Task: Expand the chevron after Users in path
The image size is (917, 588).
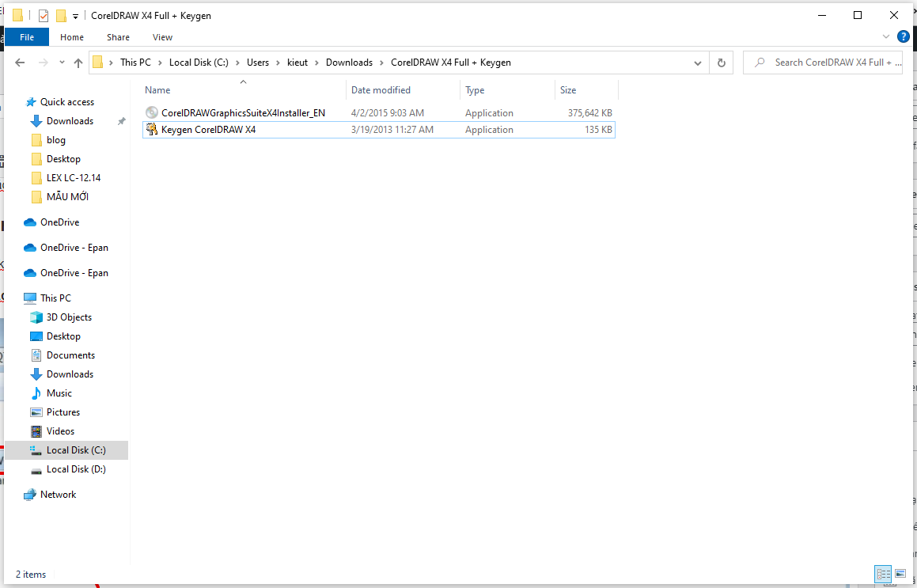Action: click(278, 63)
